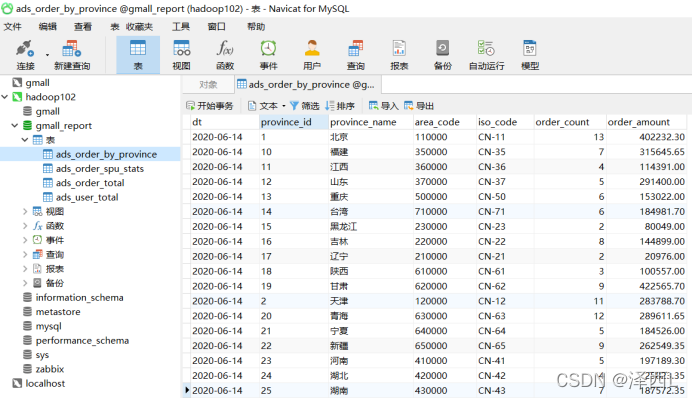Select table ads_order_total in the tree
Viewport: 693px width, 399px height.
[x=90, y=183]
